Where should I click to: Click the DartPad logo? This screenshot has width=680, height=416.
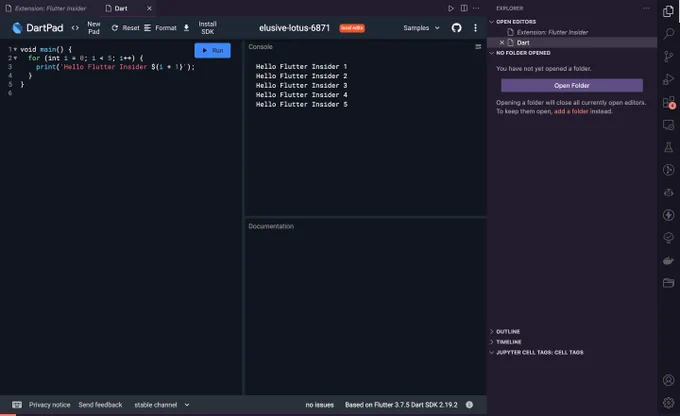coord(17,28)
